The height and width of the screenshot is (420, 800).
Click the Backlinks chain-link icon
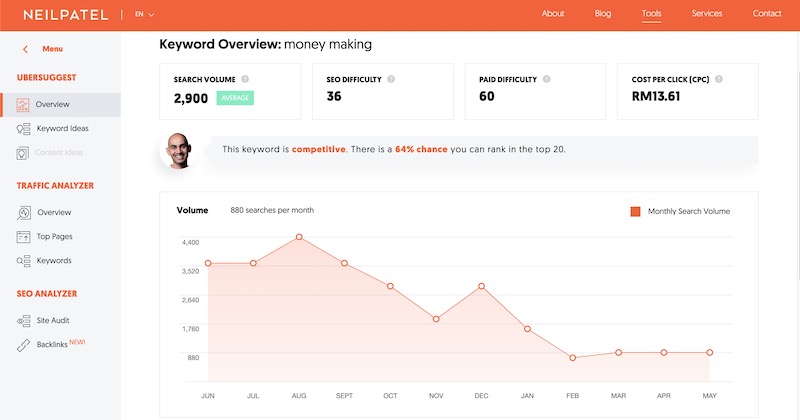(x=23, y=345)
